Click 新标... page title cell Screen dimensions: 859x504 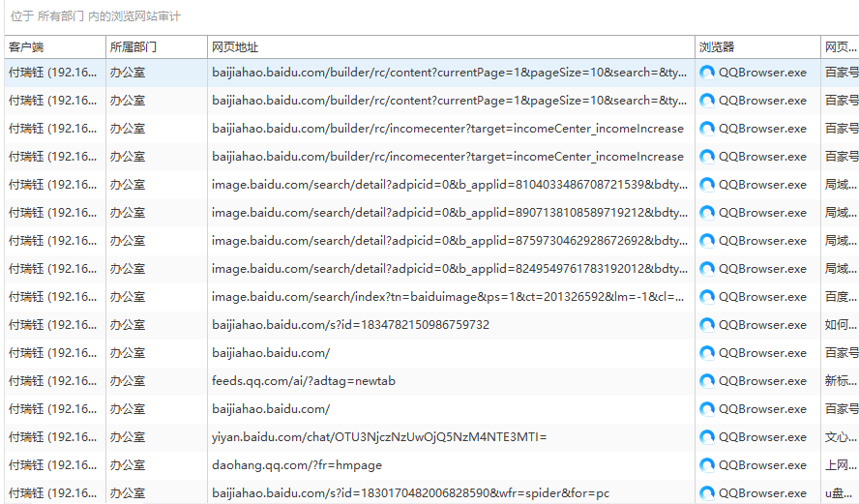(x=841, y=381)
